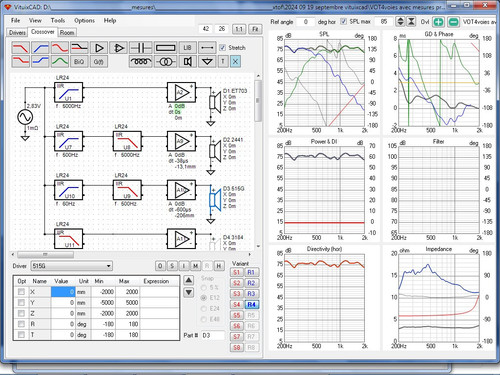Viewport: 500px width, 375px height.
Task: Select the blue high-pass filter tool
Action: 40,48
